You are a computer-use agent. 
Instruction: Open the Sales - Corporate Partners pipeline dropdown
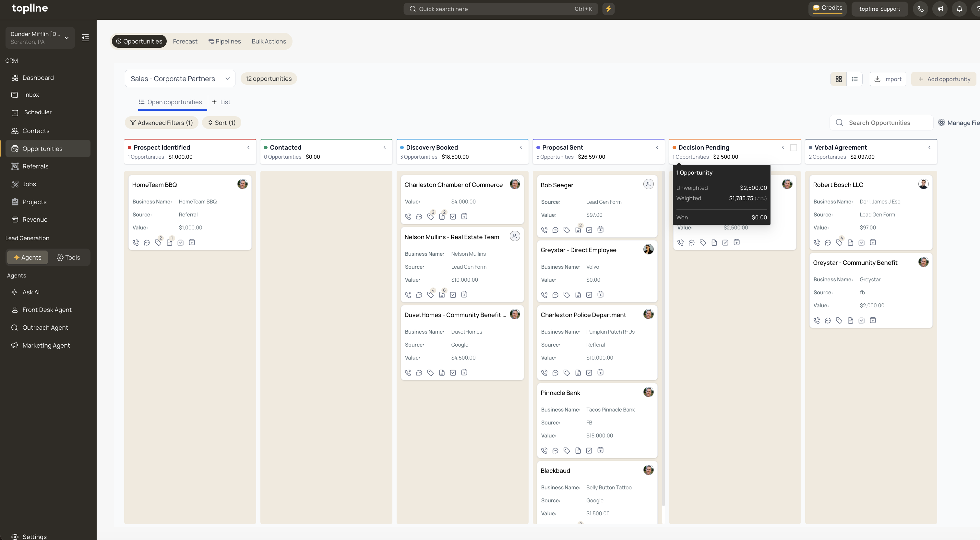point(180,79)
